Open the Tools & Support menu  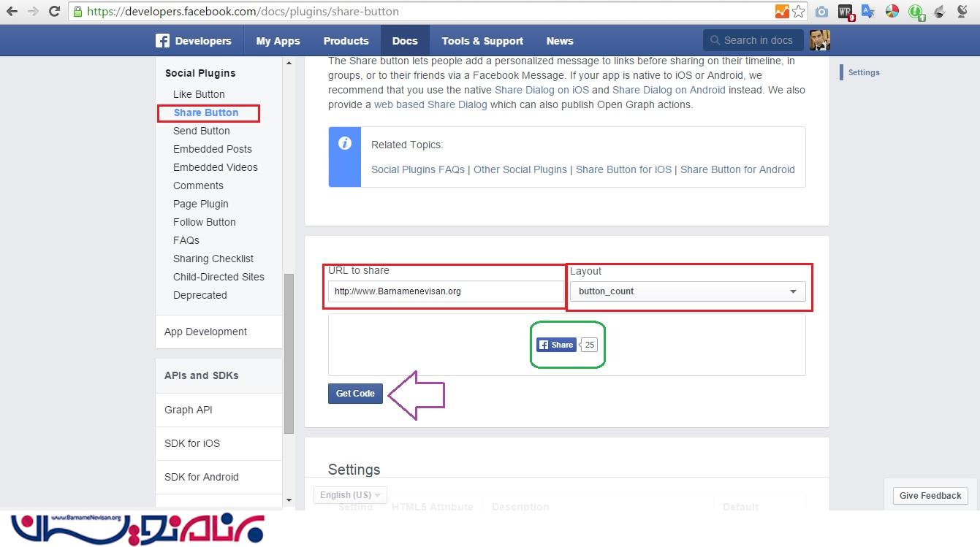click(x=482, y=41)
